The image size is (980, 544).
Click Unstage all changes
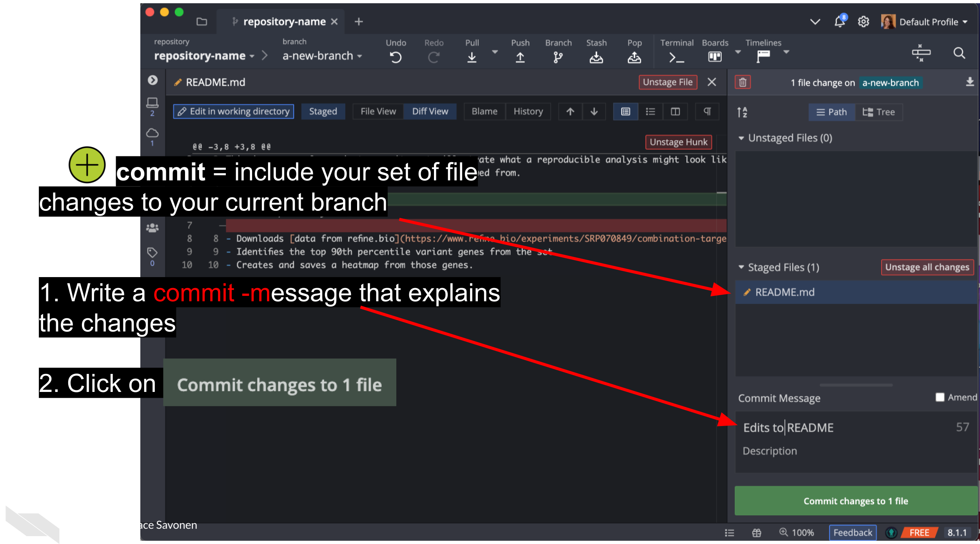tap(927, 267)
